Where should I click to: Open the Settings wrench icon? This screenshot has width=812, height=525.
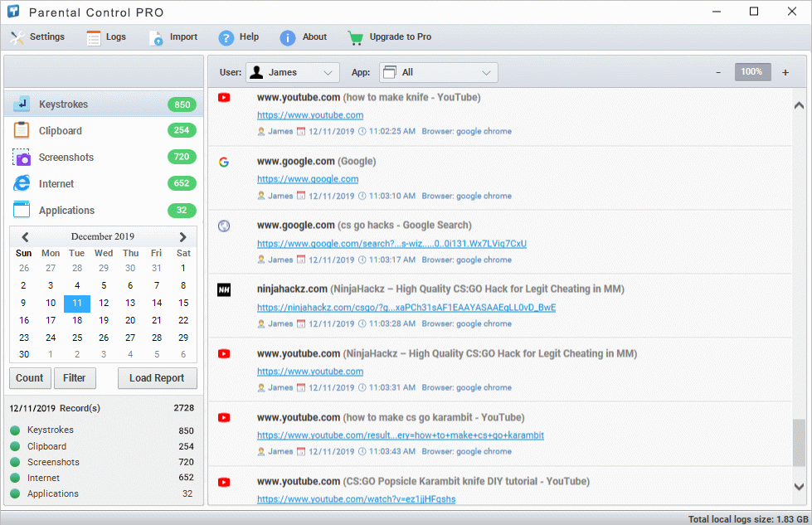click(17, 37)
